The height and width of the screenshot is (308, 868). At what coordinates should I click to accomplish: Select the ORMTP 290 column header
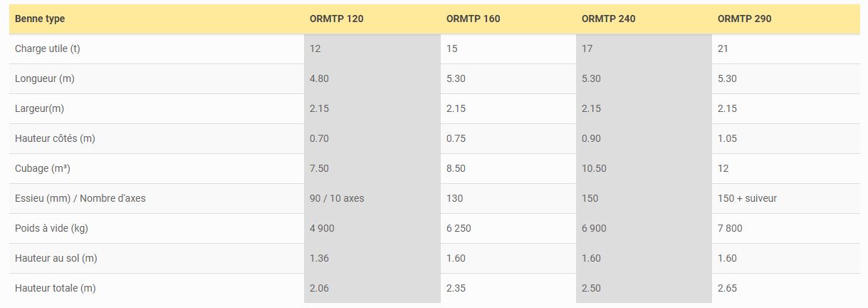(744, 19)
